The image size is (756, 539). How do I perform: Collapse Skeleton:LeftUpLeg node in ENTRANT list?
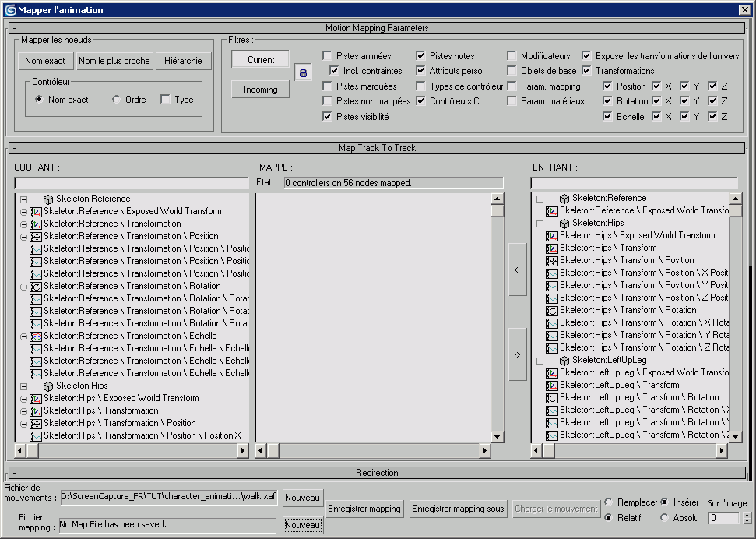(x=540, y=361)
